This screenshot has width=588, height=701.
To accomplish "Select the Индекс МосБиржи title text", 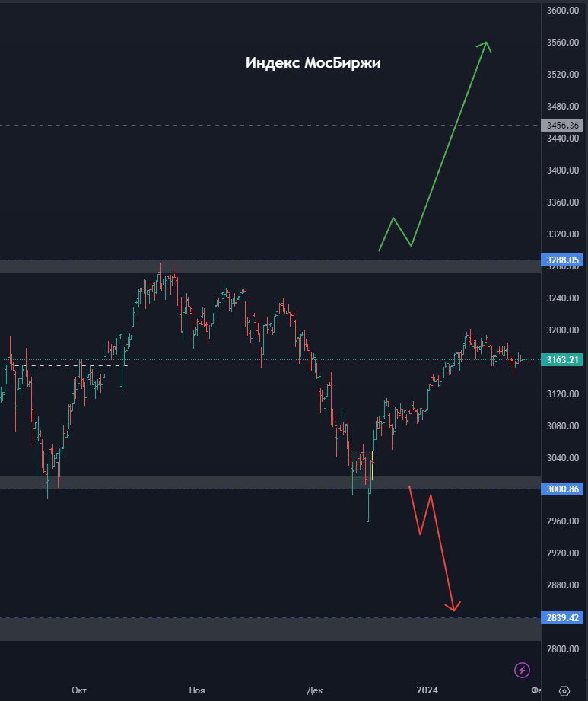I will [x=313, y=63].
